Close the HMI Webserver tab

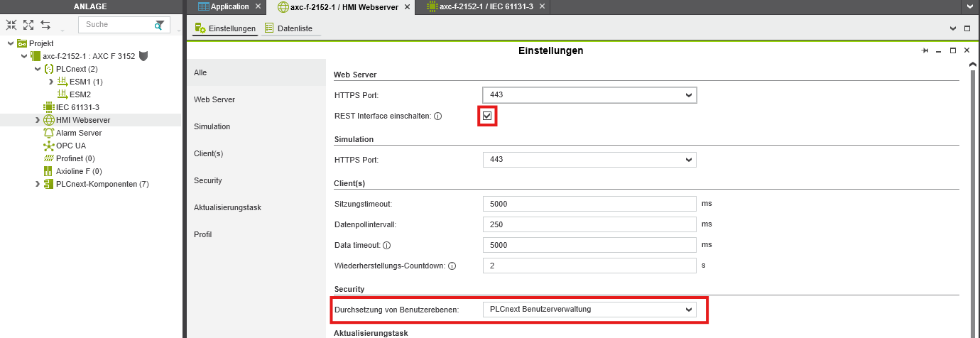point(407,7)
